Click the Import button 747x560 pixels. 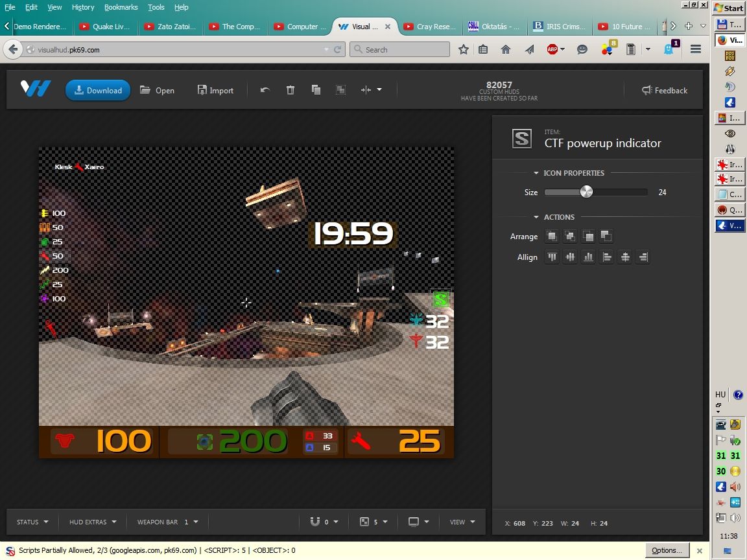click(215, 90)
